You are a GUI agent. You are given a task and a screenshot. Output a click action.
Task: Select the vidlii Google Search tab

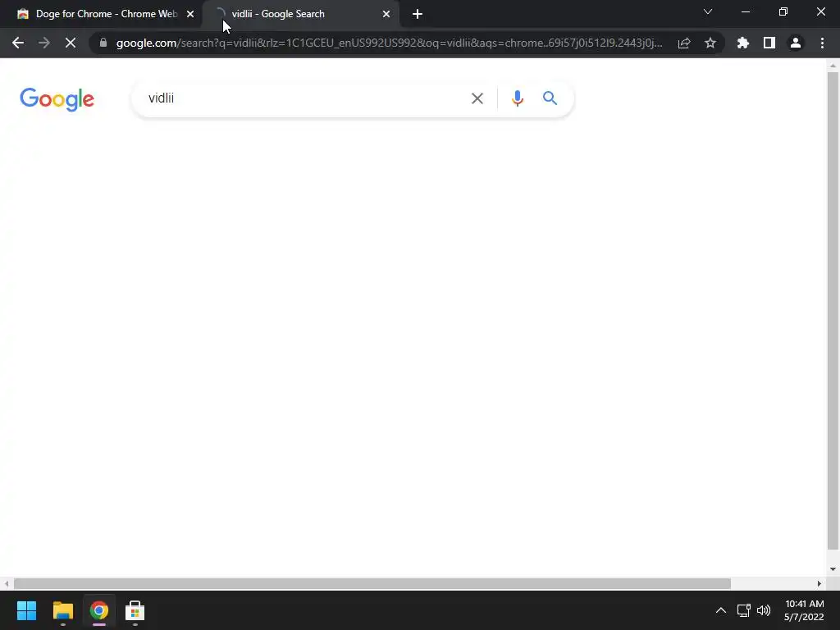point(302,14)
